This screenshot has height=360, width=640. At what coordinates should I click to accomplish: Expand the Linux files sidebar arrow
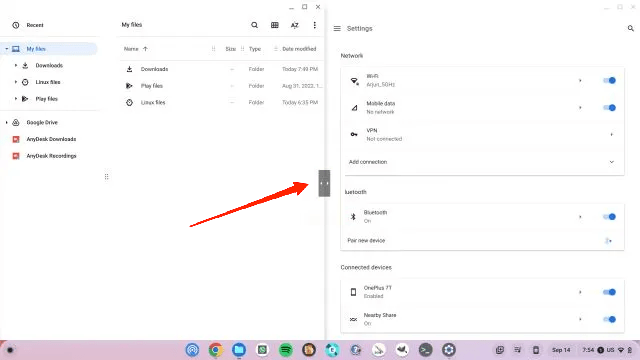pyautogui.click(x=16, y=82)
